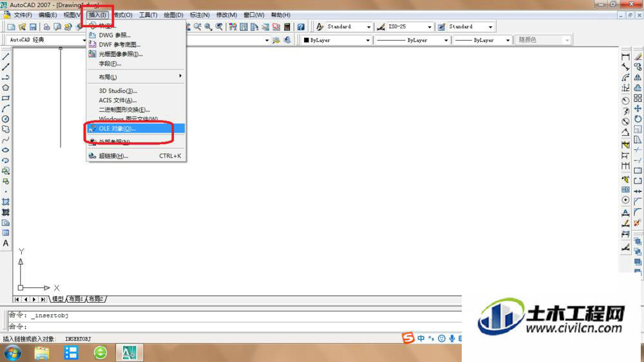The height and width of the screenshot is (362, 644).
Task: Click the command line input field
Action: [234, 327]
